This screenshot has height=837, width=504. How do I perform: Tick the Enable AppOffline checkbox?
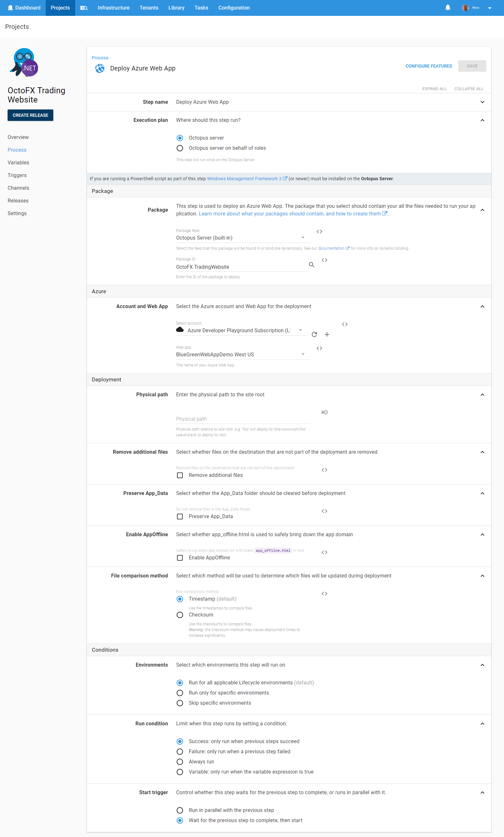(180, 558)
